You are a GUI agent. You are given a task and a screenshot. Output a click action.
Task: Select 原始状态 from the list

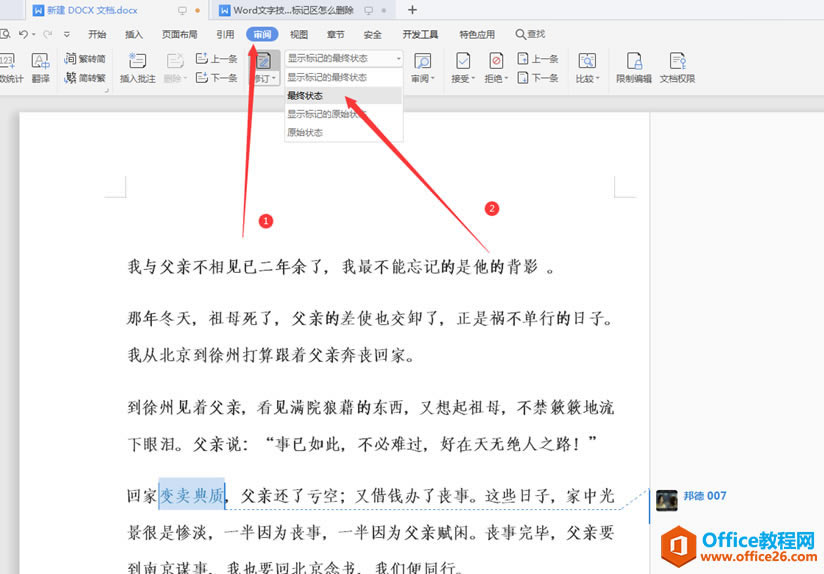point(344,132)
